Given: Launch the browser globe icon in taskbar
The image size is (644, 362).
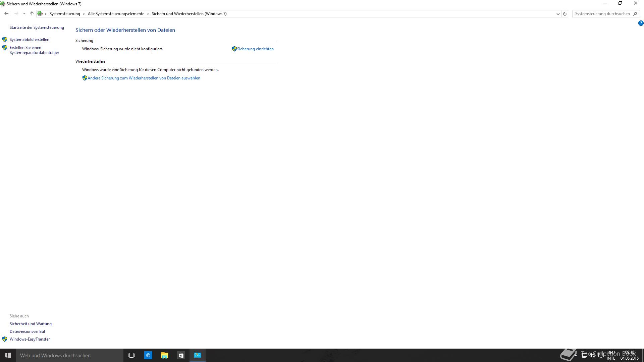Looking at the screenshot, I should (148, 355).
